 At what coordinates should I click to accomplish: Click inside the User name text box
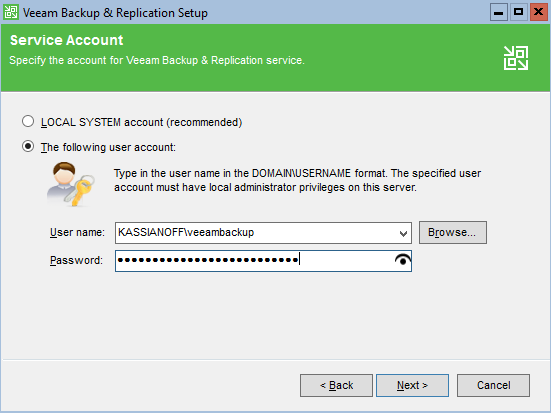click(x=257, y=232)
